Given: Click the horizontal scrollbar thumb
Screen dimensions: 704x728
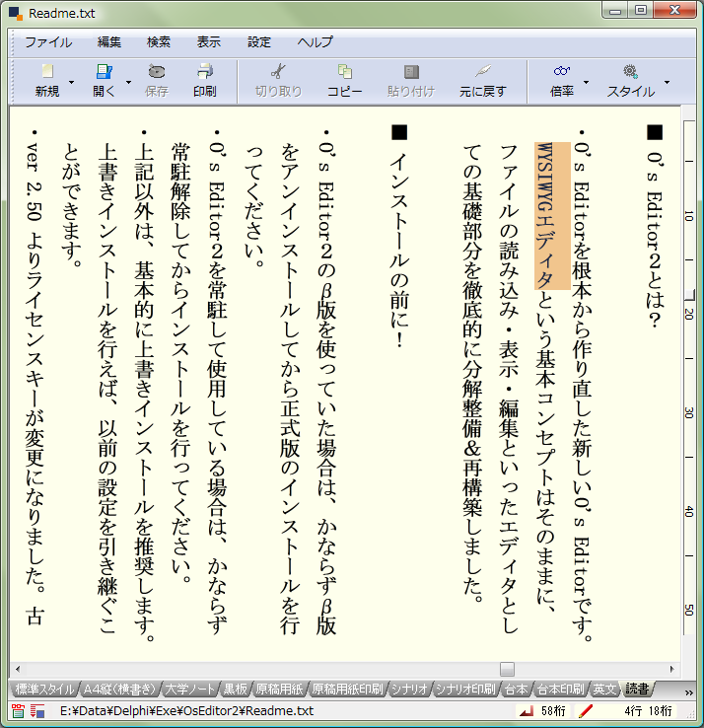Looking at the screenshot, I should click(x=507, y=669).
